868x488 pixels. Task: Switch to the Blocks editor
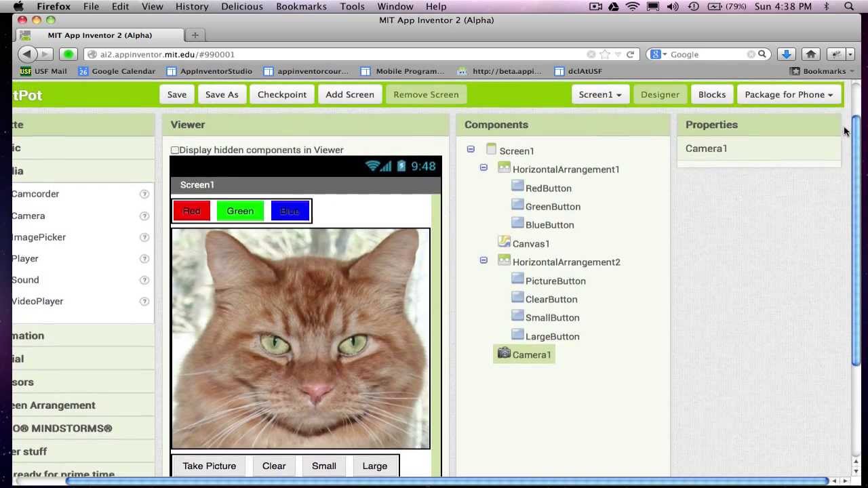click(x=712, y=95)
